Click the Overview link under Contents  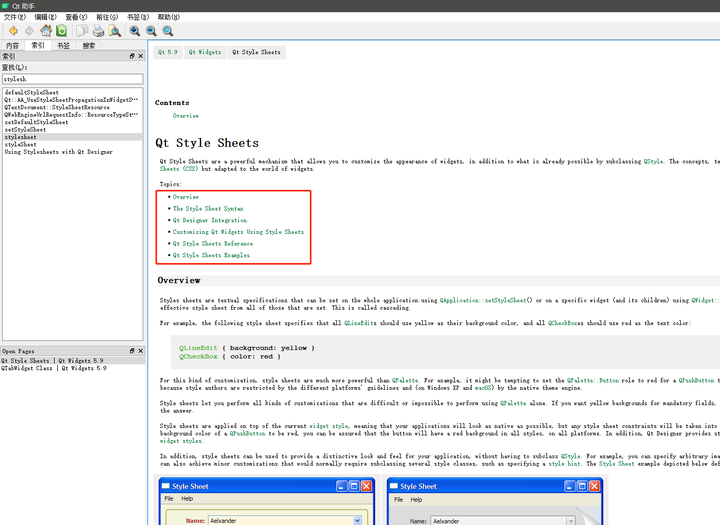pyautogui.click(x=186, y=116)
